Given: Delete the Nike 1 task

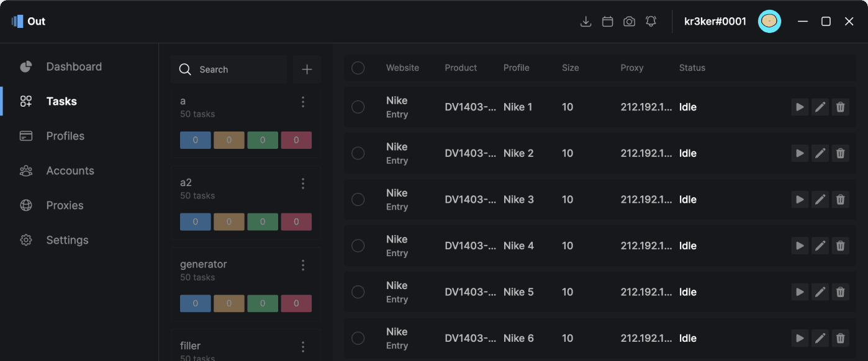Looking at the screenshot, I should coord(841,107).
